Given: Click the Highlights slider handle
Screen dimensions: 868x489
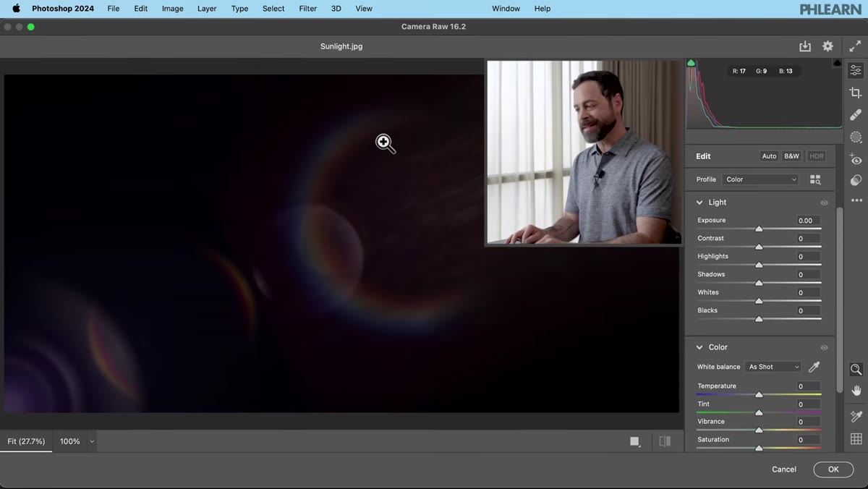Looking at the screenshot, I should coord(759,265).
